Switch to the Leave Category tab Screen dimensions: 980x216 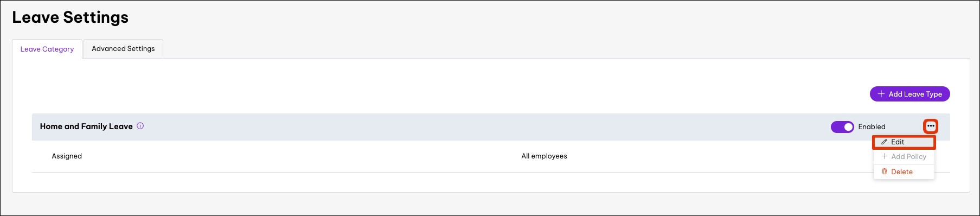tap(47, 49)
